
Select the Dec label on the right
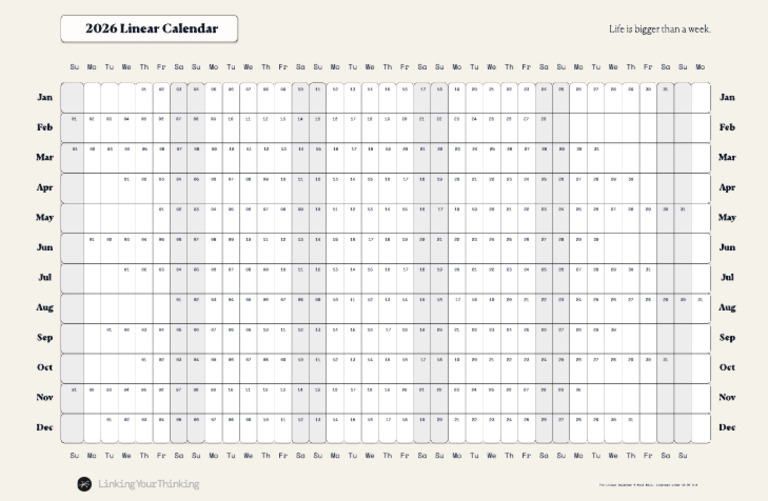click(727, 428)
